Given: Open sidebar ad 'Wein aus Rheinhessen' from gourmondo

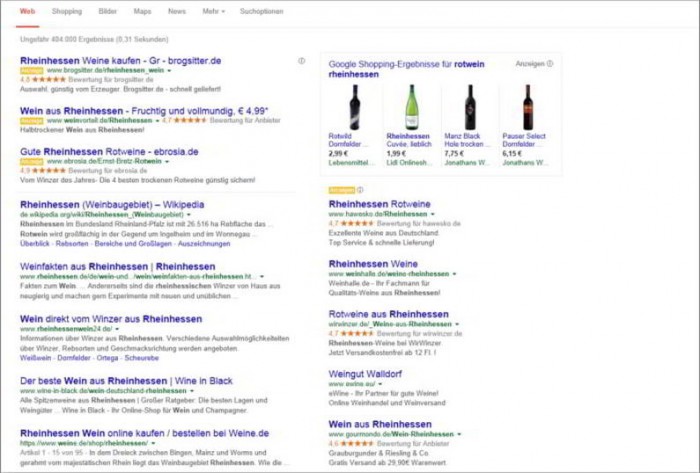Looking at the screenshot, I should point(380,424).
